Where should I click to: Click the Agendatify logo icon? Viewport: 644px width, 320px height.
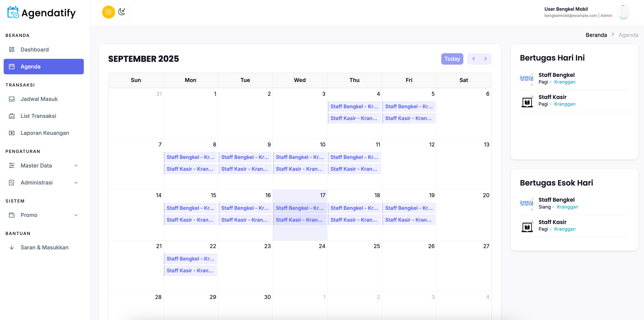click(x=13, y=12)
